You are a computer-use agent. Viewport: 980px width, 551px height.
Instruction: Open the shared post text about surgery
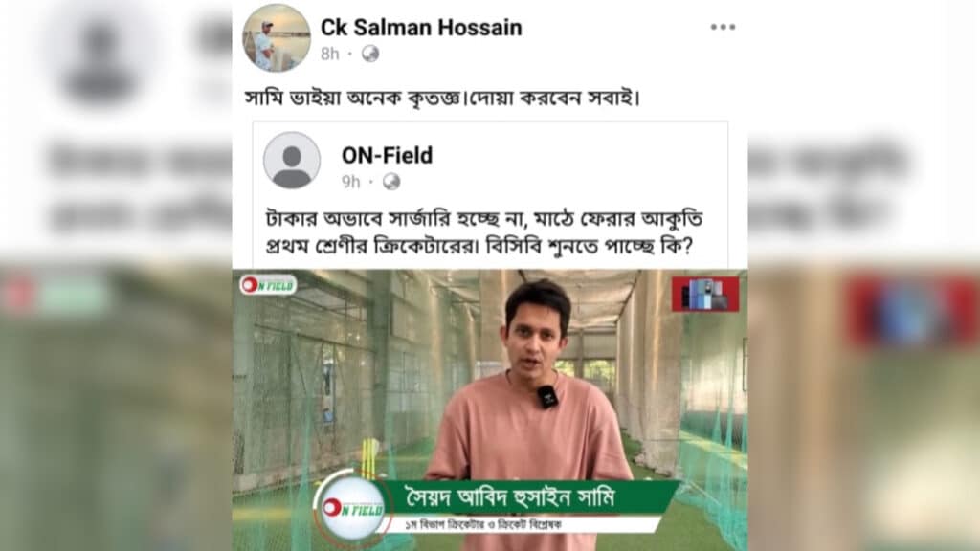pos(484,232)
